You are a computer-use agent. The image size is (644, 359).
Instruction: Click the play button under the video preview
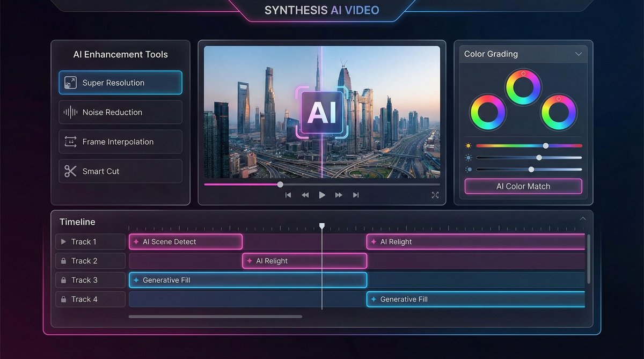(322, 195)
